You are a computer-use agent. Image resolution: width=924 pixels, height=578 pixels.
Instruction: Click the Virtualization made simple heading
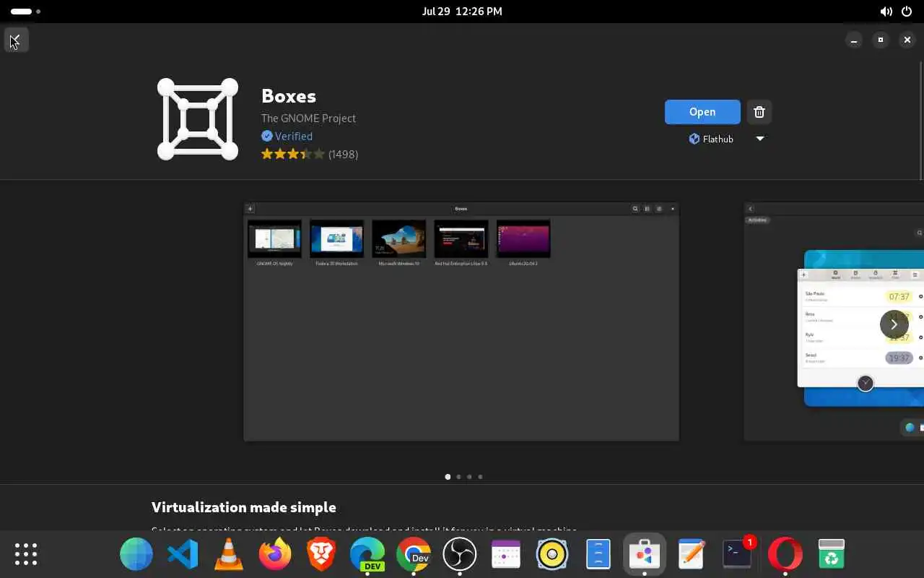pyautogui.click(x=244, y=507)
